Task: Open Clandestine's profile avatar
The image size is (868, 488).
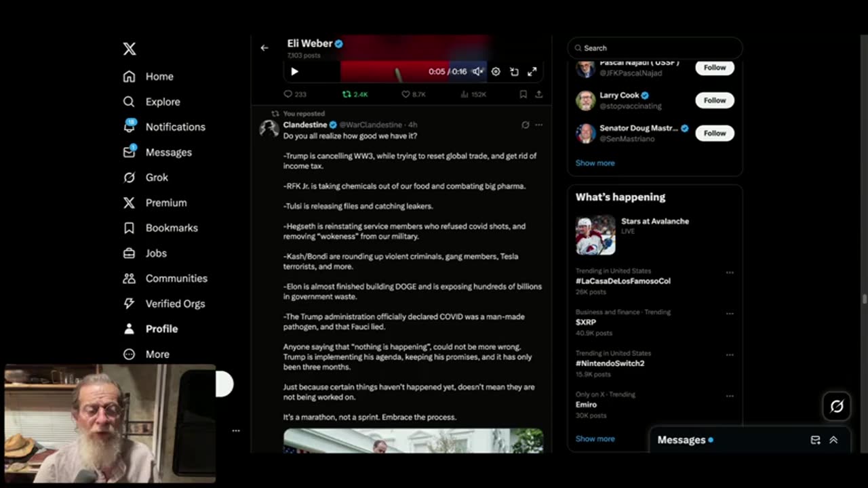Action: point(269,129)
